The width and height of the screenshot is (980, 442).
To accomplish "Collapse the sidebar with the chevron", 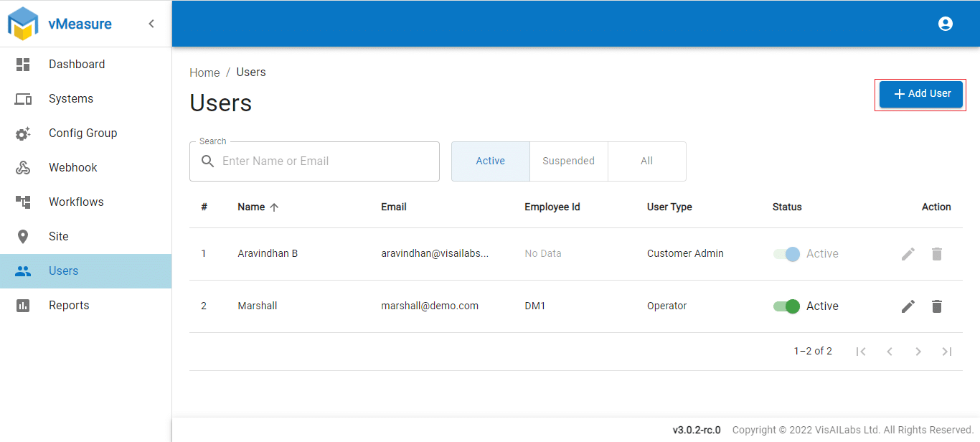I will pos(151,23).
